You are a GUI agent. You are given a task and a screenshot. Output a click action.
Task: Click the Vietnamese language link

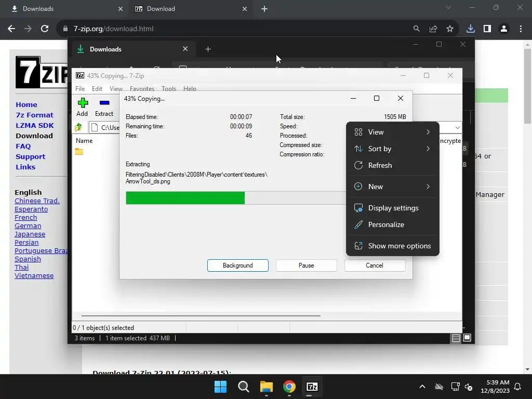(34, 276)
